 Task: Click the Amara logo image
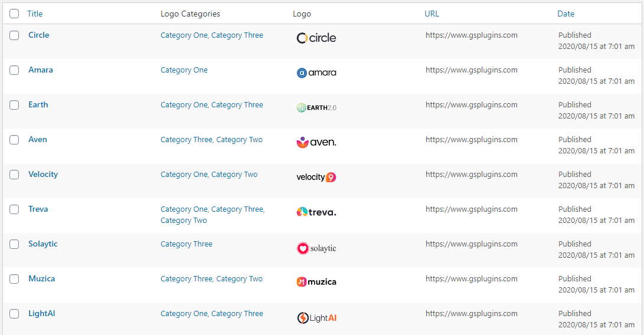click(316, 73)
